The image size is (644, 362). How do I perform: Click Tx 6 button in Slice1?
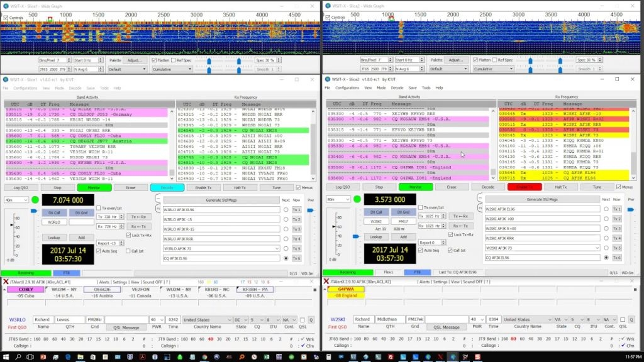click(x=297, y=258)
